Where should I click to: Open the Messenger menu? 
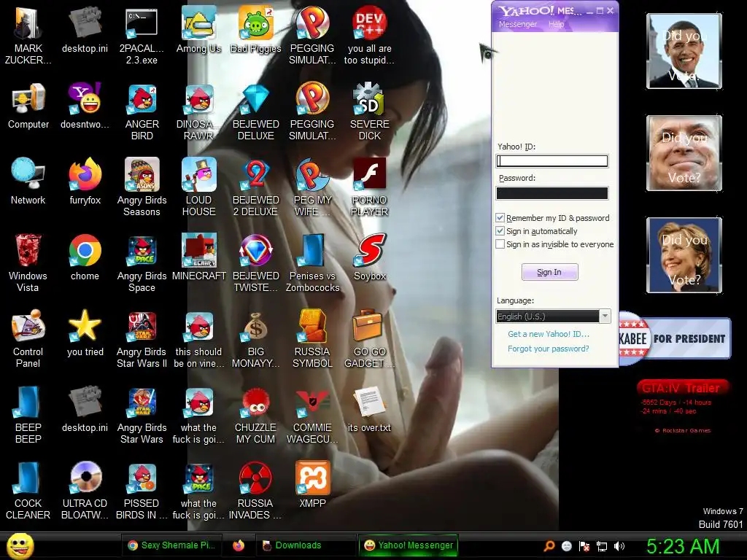click(517, 24)
